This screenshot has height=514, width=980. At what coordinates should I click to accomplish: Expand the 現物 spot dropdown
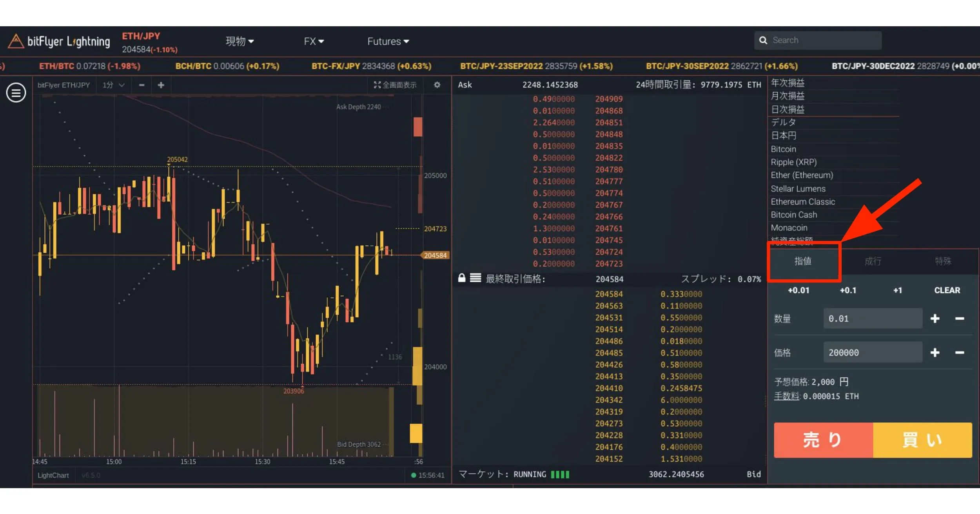point(240,41)
